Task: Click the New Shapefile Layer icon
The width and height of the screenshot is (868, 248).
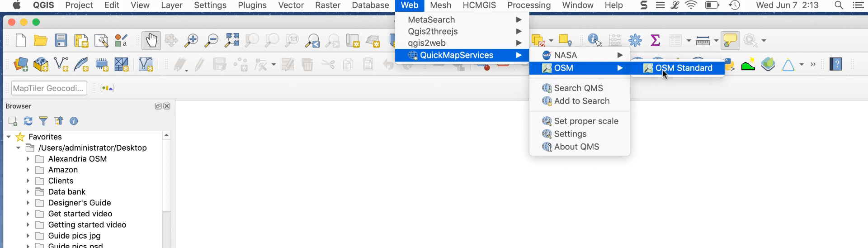Action: (61, 65)
